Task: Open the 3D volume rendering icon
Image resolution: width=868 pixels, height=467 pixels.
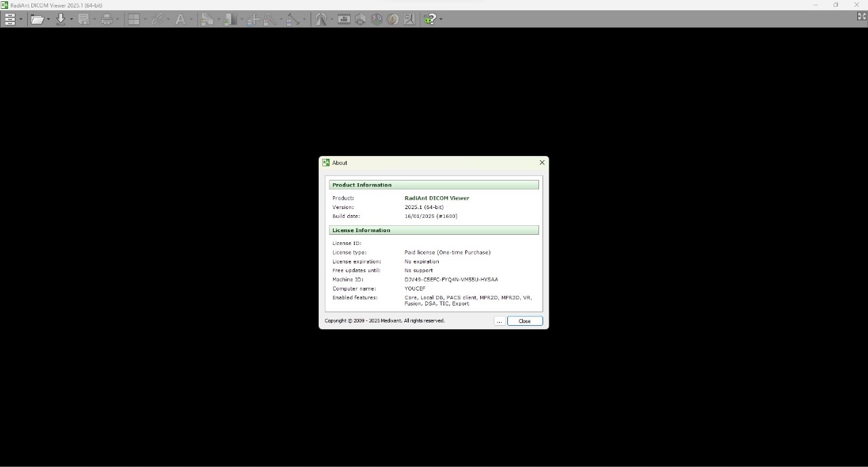Action: 376,19
